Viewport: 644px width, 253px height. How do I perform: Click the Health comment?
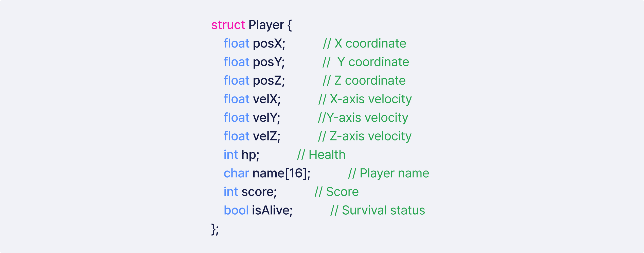[321, 155]
